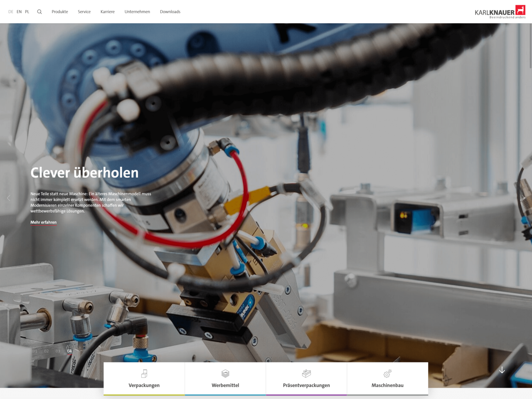Open the Karriere menu item
Viewport: 532px width, 399px height.
coord(108,12)
